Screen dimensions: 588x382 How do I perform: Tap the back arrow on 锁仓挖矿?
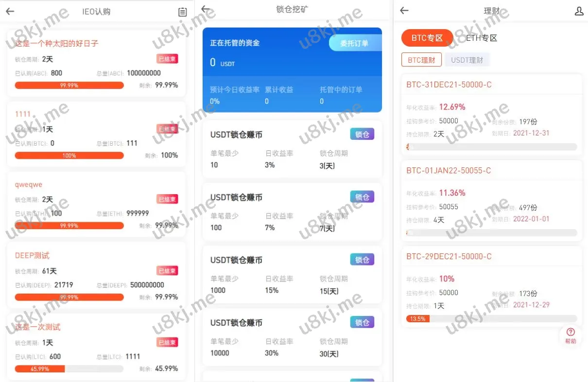click(206, 9)
